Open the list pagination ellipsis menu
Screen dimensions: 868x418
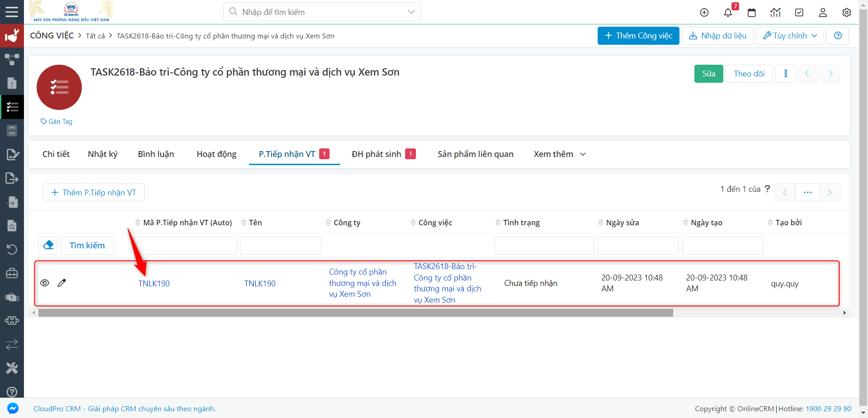(808, 192)
